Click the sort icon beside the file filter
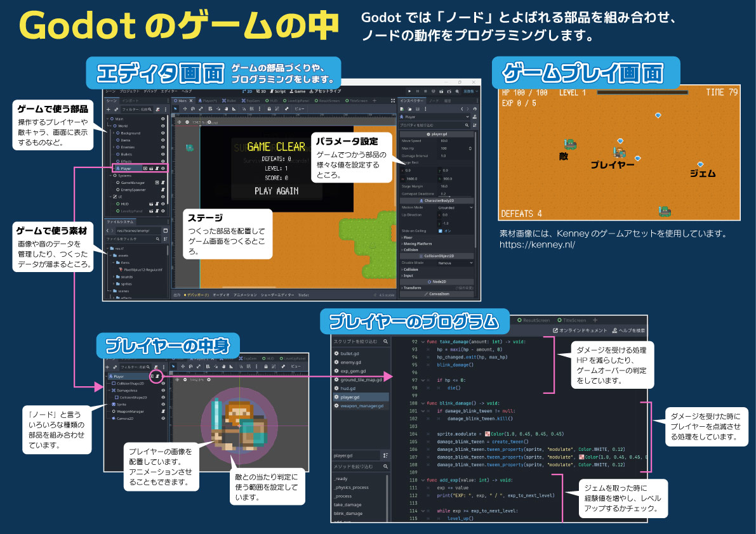 point(166,239)
